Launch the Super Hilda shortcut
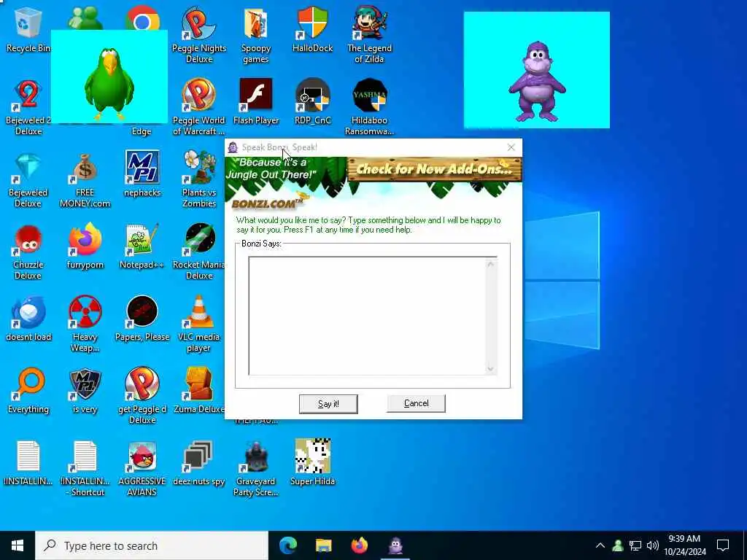 (x=312, y=457)
